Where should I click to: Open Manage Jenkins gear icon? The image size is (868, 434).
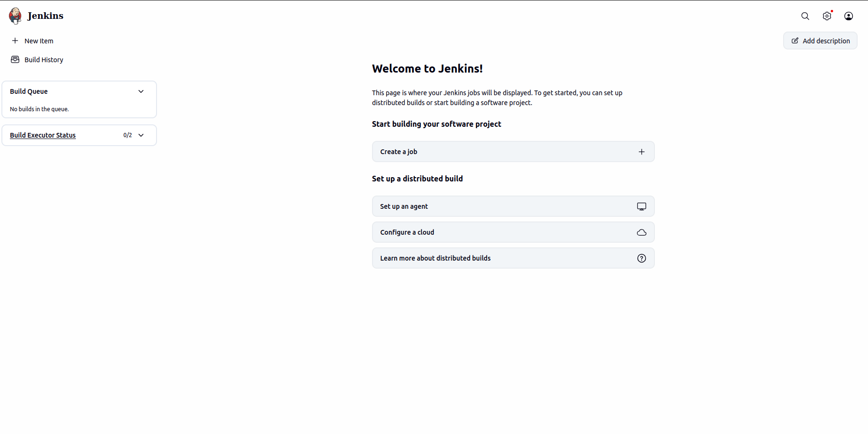pos(827,16)
